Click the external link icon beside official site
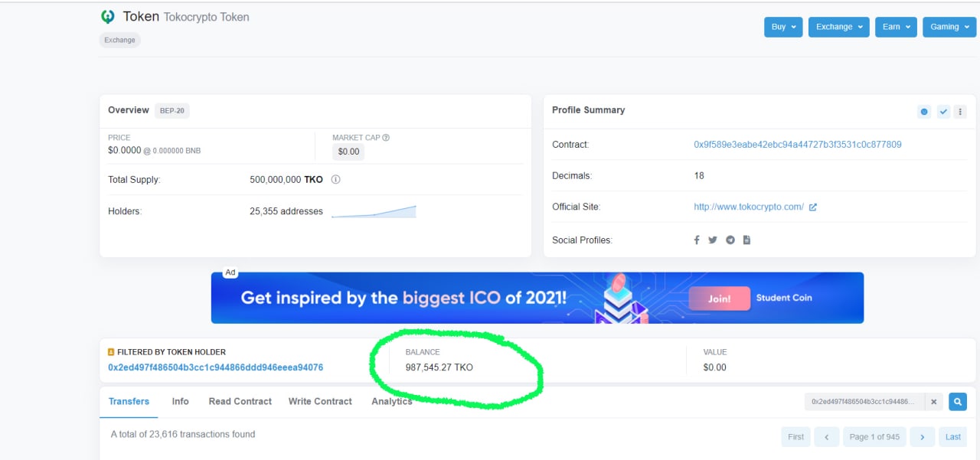980x460 pixels. [813, 207]
